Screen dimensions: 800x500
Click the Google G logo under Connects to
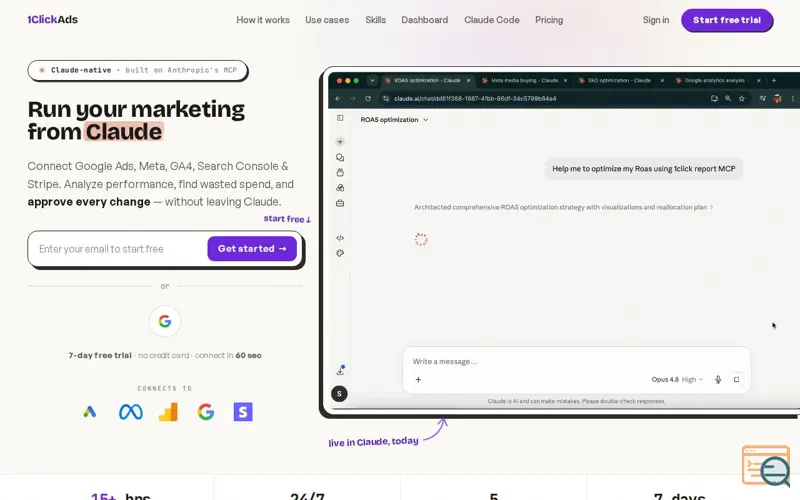[x=206, y=412]
